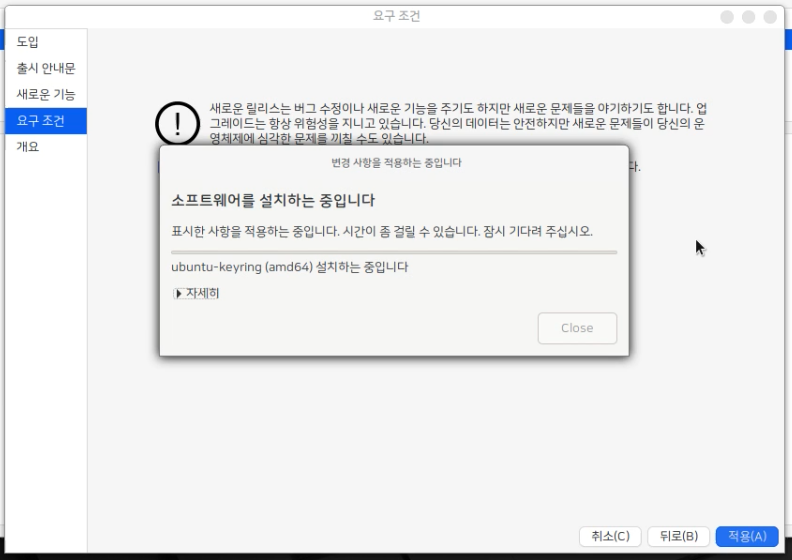This screenshot has height=560, width=792.
Task: Go to 새로운 기능 step
Action: (x=45, y=94)
